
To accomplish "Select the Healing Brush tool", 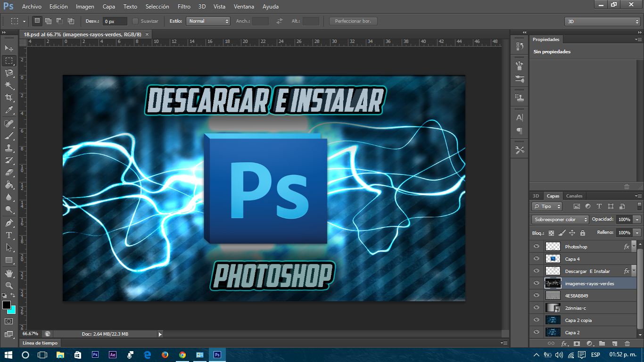I will [x=8, y=123].
